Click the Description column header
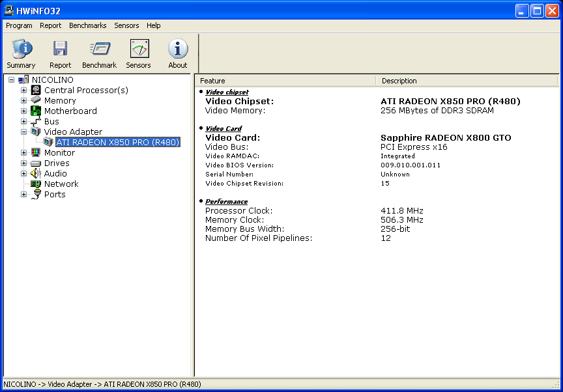The height and width of the screenshot is (392, 563). 467,81
